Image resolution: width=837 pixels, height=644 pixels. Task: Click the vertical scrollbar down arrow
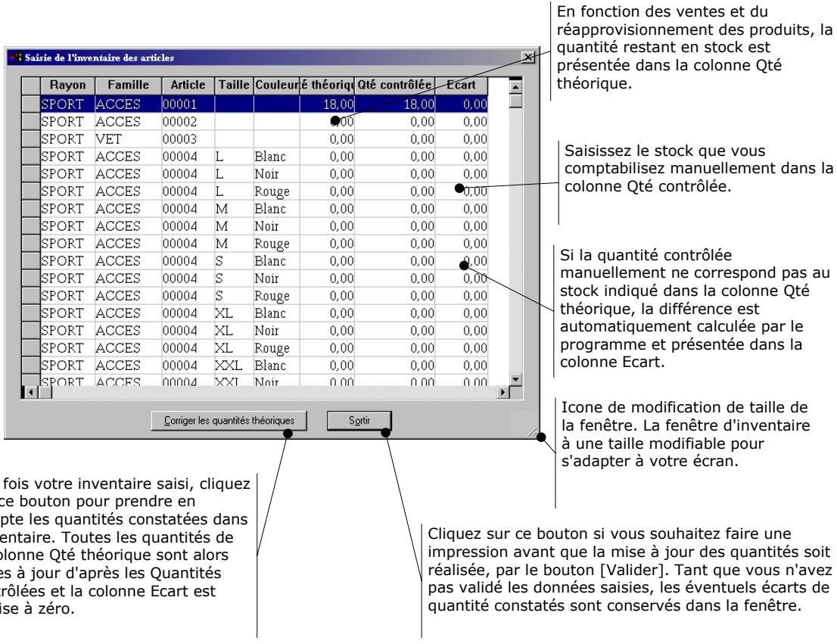515,379
